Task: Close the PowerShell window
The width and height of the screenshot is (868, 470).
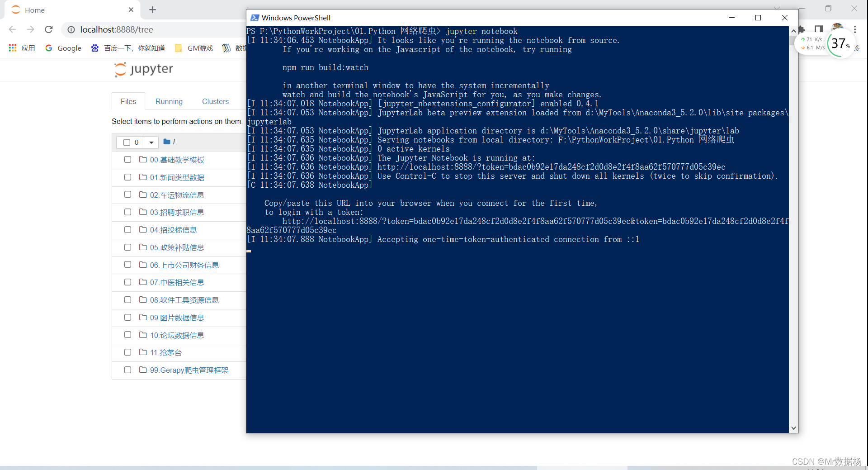Action: click(x=785, y=18)
